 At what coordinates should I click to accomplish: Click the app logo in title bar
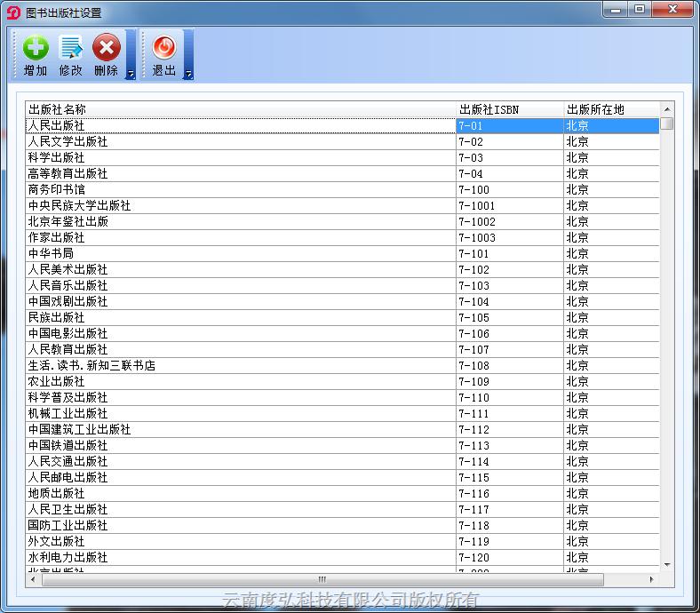[x=13, y=12]
